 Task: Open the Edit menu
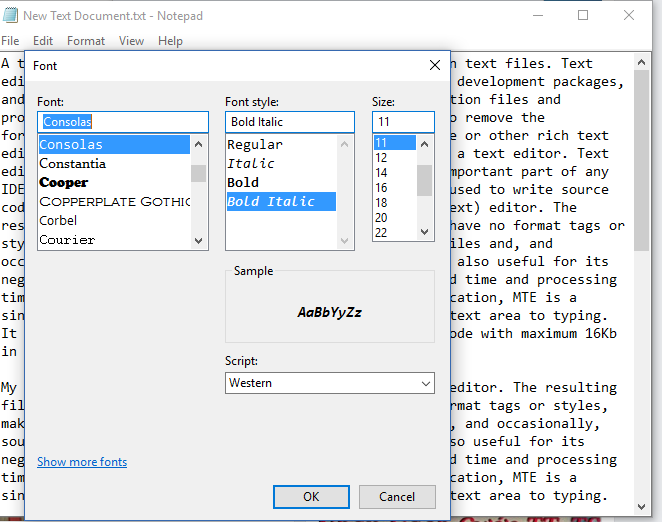click(43, 41)
